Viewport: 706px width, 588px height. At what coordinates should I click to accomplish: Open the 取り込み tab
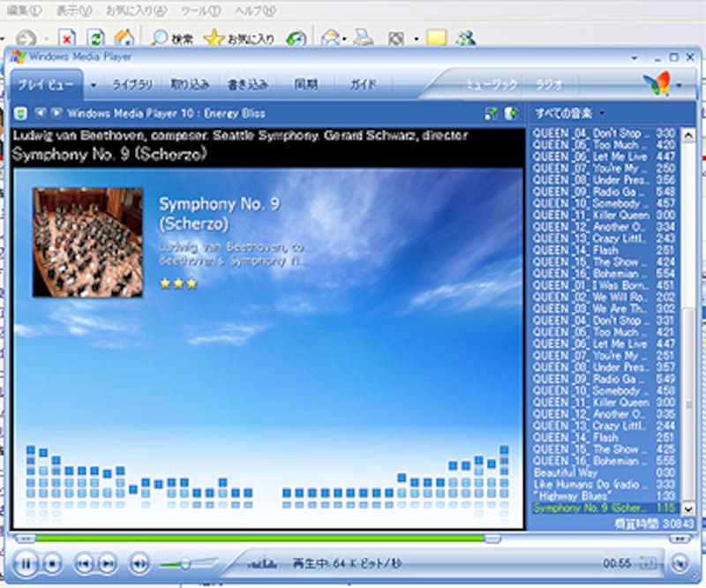(190, 84)
